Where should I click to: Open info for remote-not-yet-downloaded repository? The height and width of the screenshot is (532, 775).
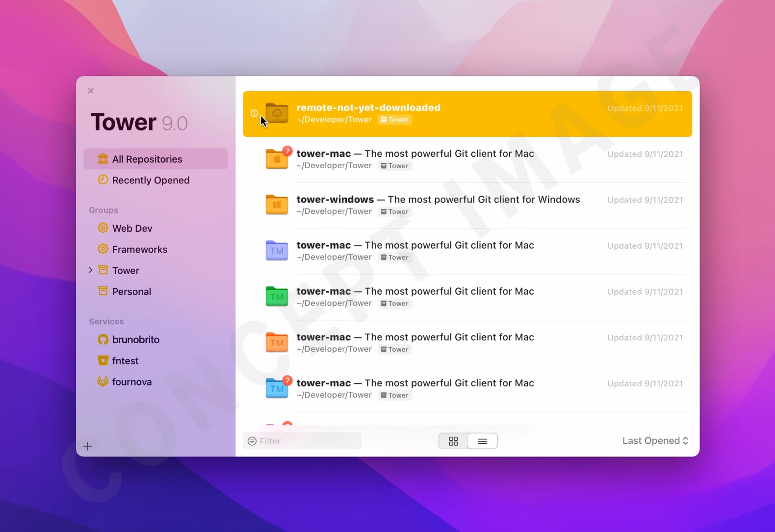click(x=254, y=113)
